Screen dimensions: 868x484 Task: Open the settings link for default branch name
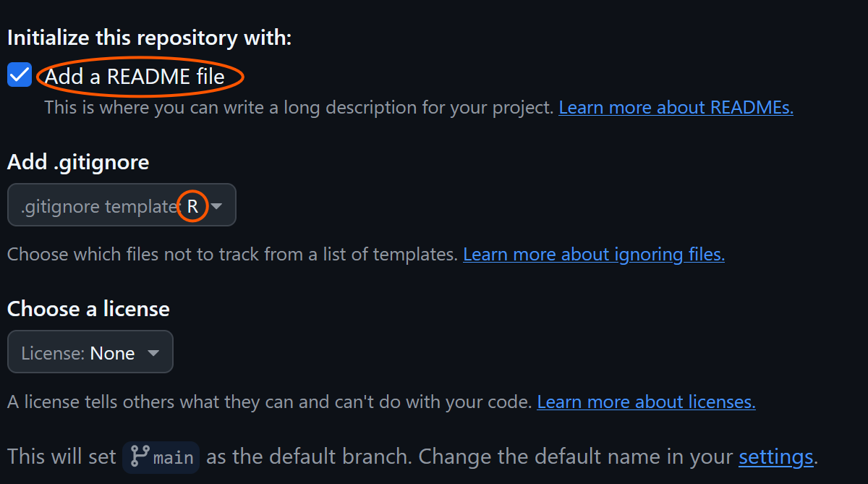click(x=775, y=457)
